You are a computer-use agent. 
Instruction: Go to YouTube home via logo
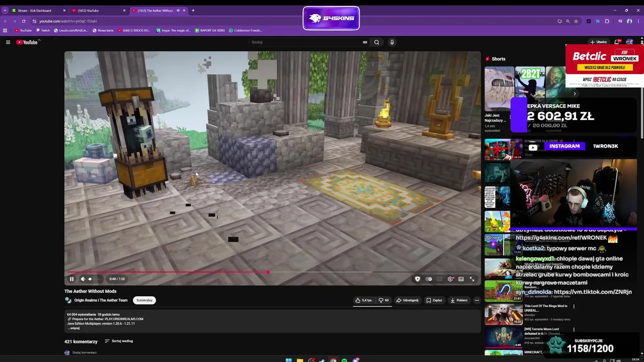(27, 42)
